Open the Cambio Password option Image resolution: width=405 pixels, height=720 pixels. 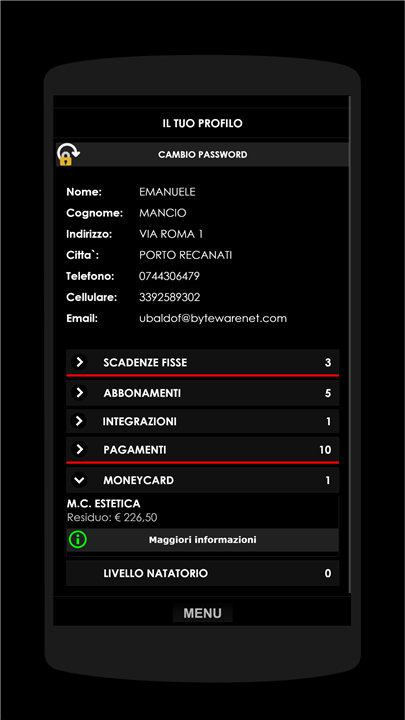(x=202, y=154)
